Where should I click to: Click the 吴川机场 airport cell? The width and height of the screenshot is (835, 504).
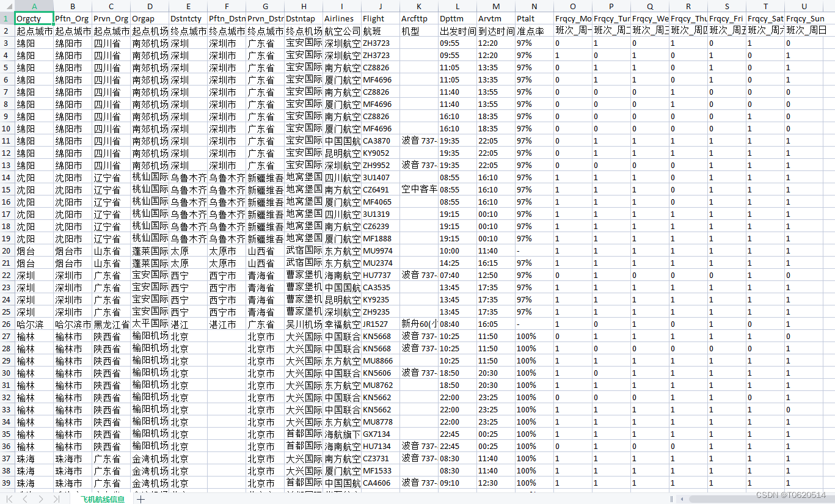coord(304,324)
